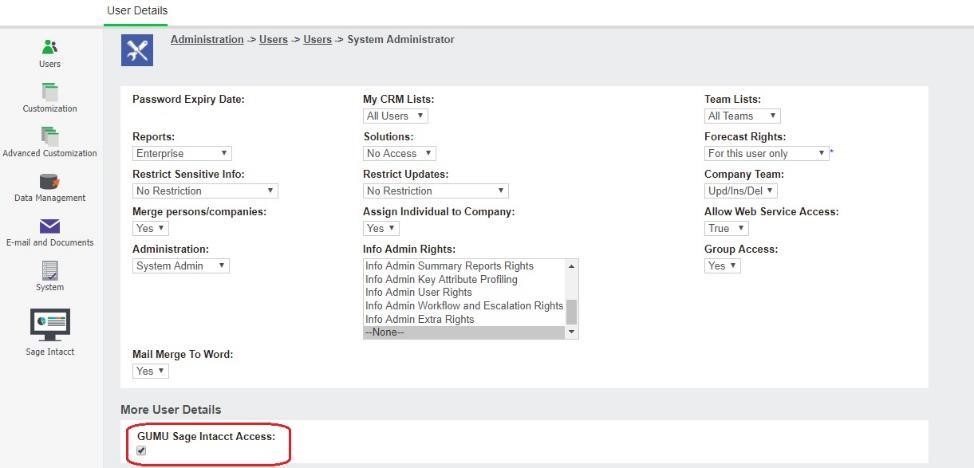Screen dimensions: 974x468
Task: Click the Administration breadcrumb link
Action: coord(207,40)
